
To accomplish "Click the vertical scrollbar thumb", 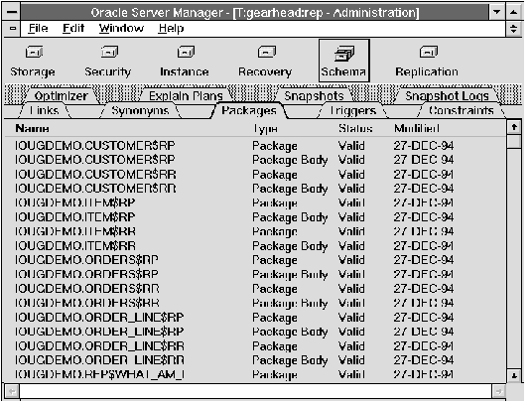I will coord(514,141).
